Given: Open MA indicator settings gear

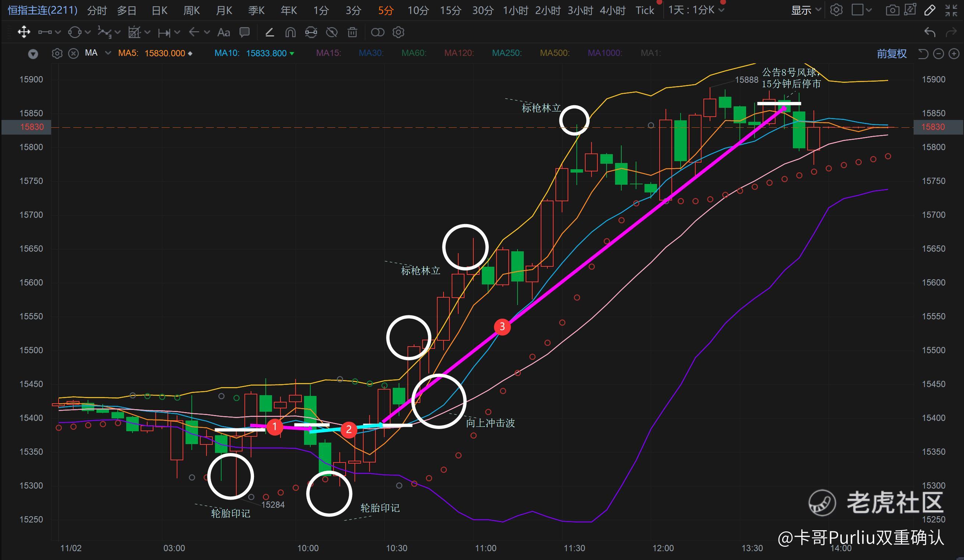Looking at the screenshot, I should tap(57, 53).
